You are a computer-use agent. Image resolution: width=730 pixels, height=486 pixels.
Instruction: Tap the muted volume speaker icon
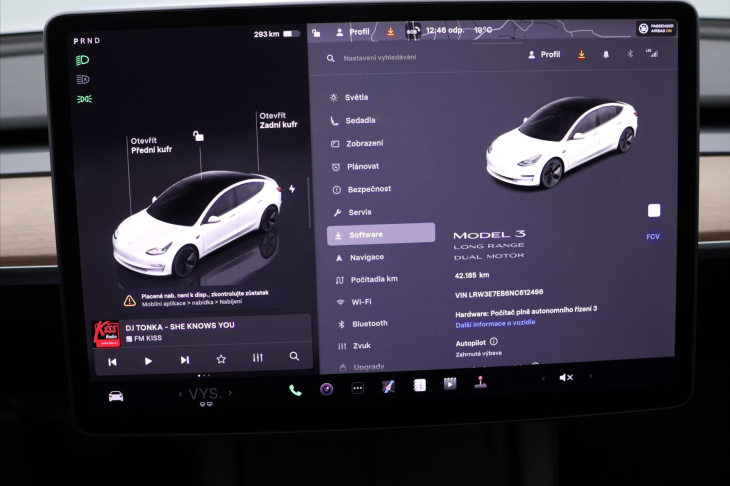tap(566, 378)
